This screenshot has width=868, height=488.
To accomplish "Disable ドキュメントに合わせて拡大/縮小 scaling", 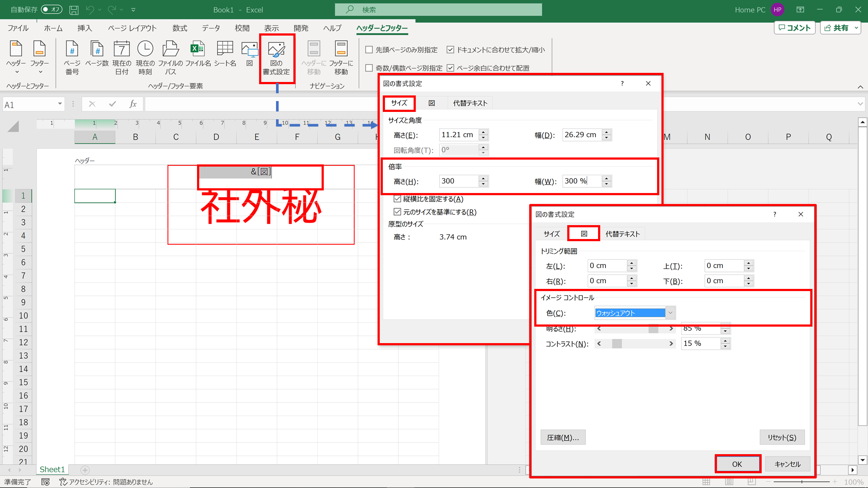I will (x=450, y=49).
